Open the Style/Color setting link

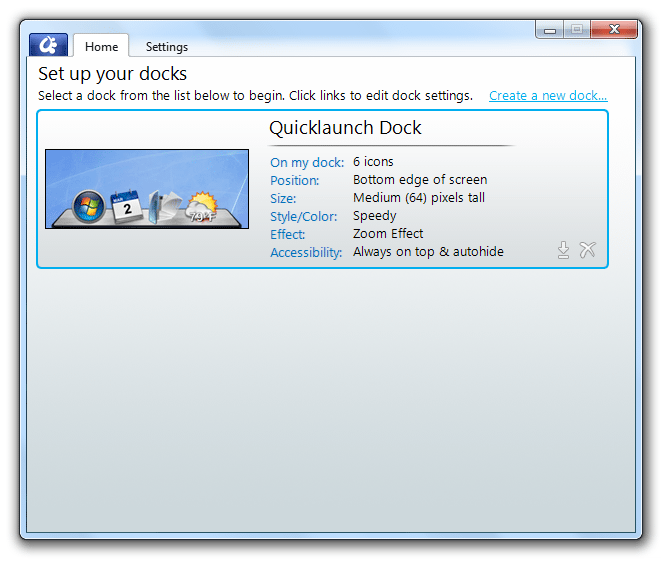304,216
